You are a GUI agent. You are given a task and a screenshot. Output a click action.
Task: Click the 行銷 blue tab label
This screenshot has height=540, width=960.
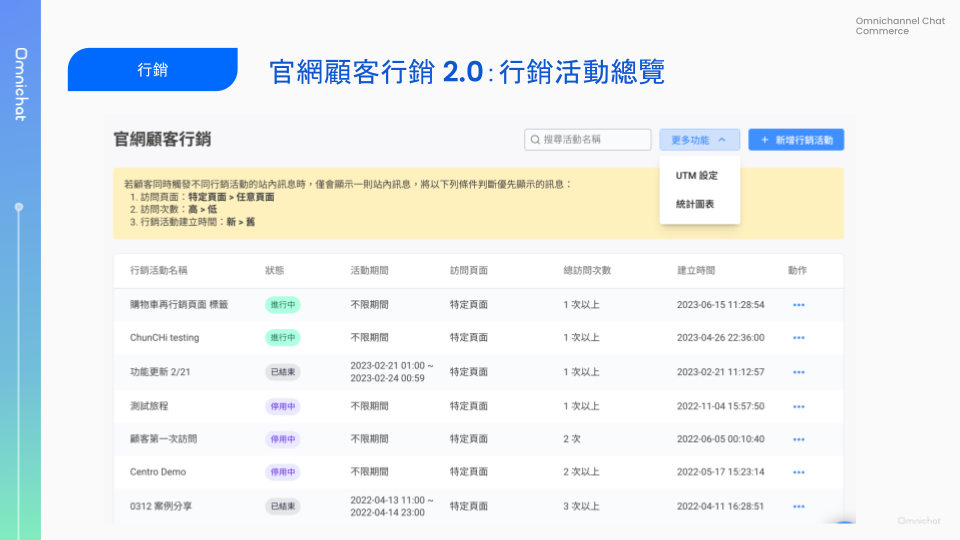point(152,70)
